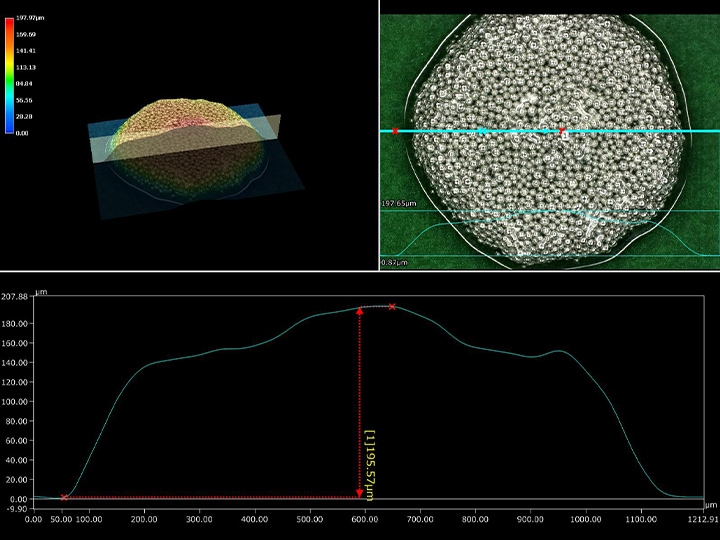Screen dimensions: 720x540
Task: Click the 1212.91 value at the X axis end
Action: pyautogui.click(x=702, y=519)
